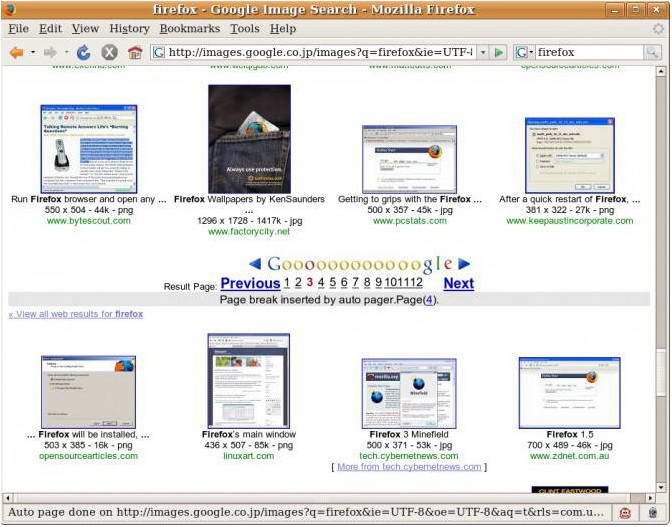Image resolution: width=672 pixels, height=527 pixels.
Task: Click the search magnifier icon in search box
Action: pyautogui.click(x=652, y=52)
